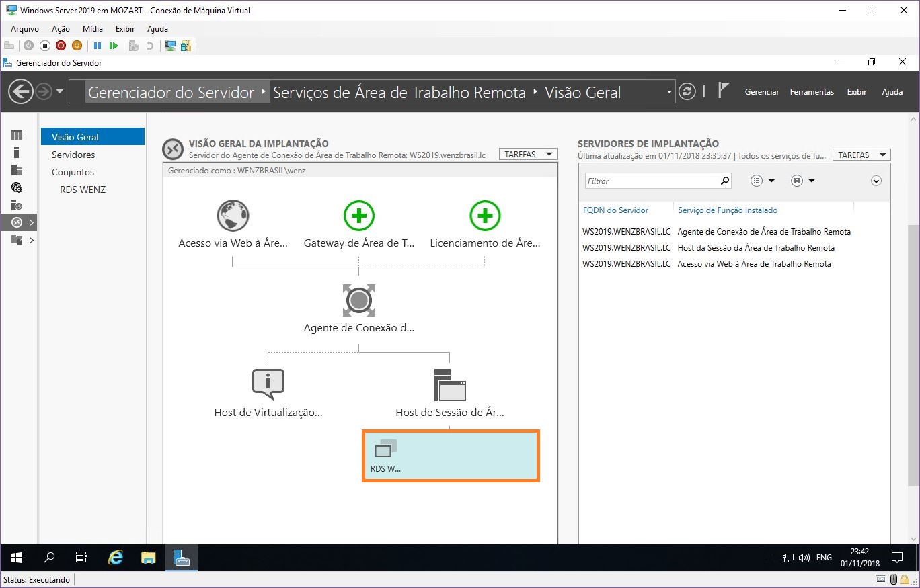The height and width of the screenshot is (588, 920).
Task: Select the Remote Desktop Services sidebar icon
Action: pyautogui.click(x=17, y=222)
